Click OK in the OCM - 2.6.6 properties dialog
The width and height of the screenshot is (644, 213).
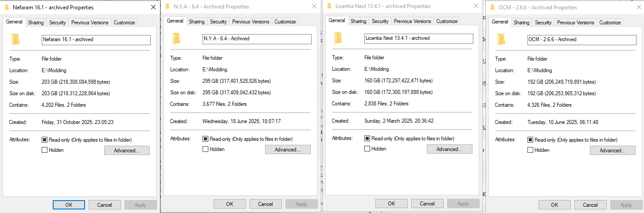click(554, 205)
